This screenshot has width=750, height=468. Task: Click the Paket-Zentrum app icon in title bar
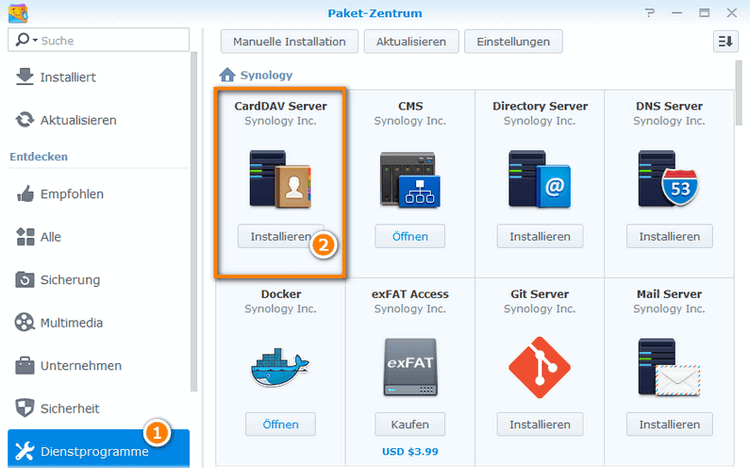pyautogui.click(x=18, y=13)
